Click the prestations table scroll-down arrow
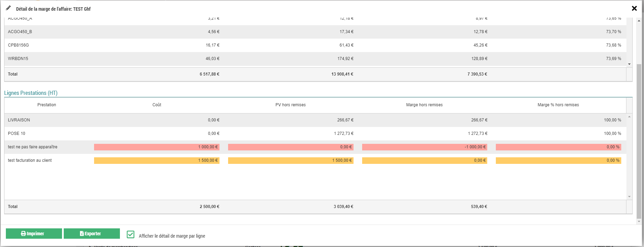Viewport: 644px width, 247px height. (x=629, y=197)
